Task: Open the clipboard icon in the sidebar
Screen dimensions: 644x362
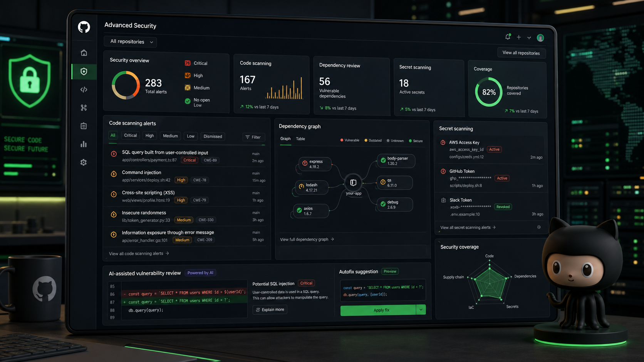Action: (x=84, y=126)
